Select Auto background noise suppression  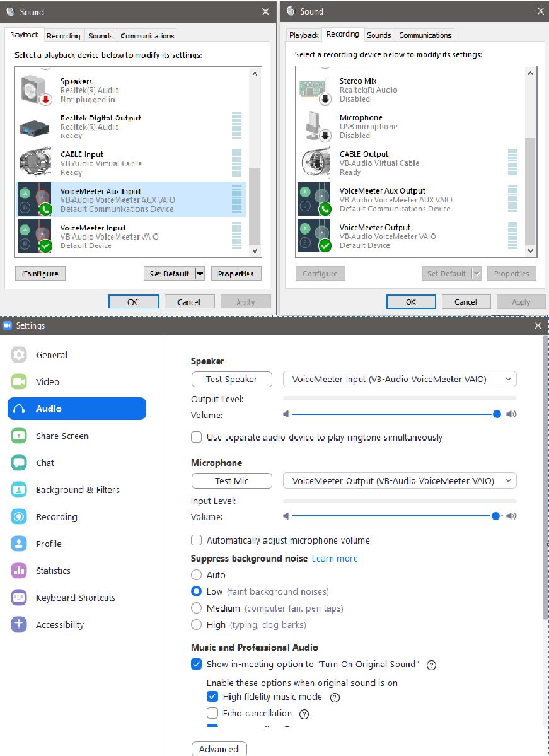pyautogui.click(x=196, y=574)
